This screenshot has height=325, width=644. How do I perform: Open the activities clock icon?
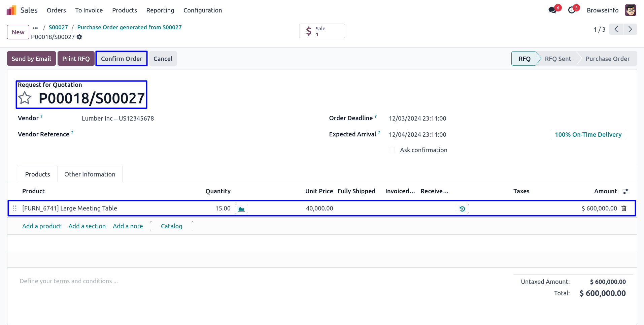point(572,10)
